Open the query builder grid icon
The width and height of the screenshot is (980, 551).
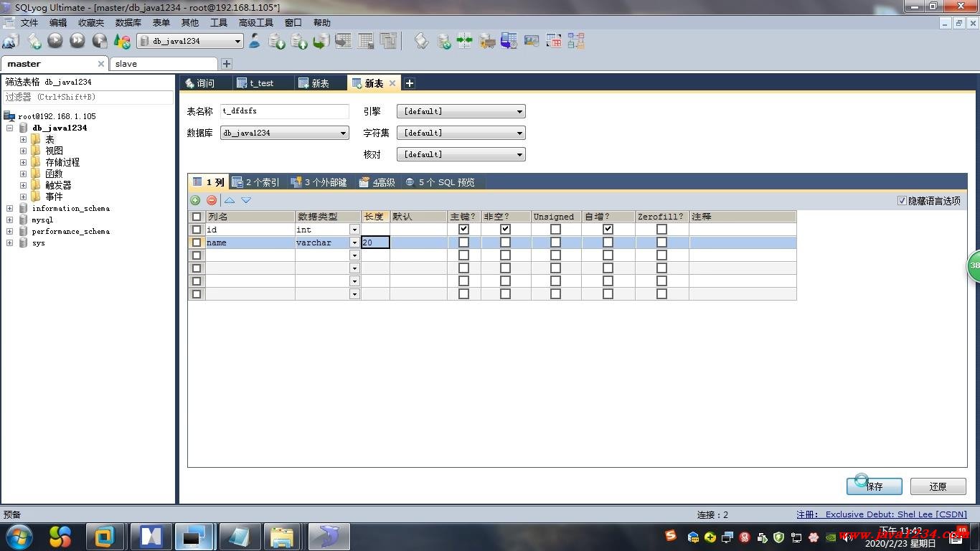(x=554, y=41)
